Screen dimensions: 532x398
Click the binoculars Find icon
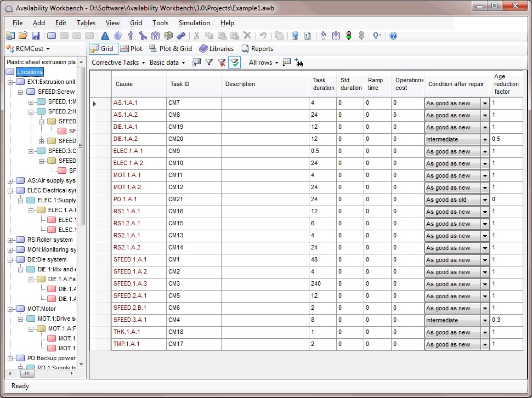point(299,62)
